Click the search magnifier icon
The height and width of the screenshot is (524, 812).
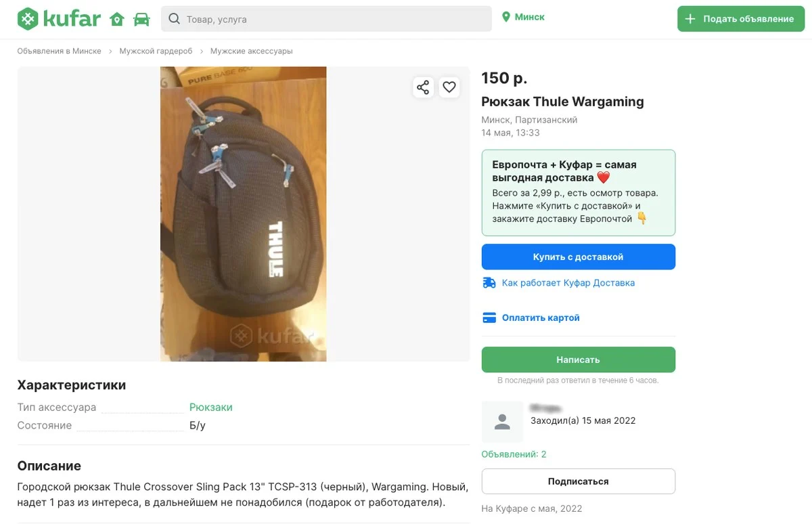pyautogui.click(x=174, y=19)
